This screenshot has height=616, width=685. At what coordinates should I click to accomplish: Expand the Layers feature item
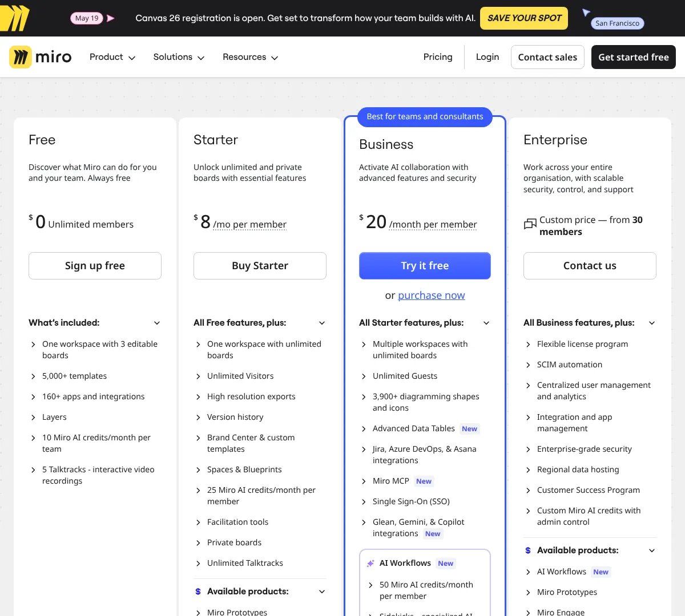click(x=95, y=417)
